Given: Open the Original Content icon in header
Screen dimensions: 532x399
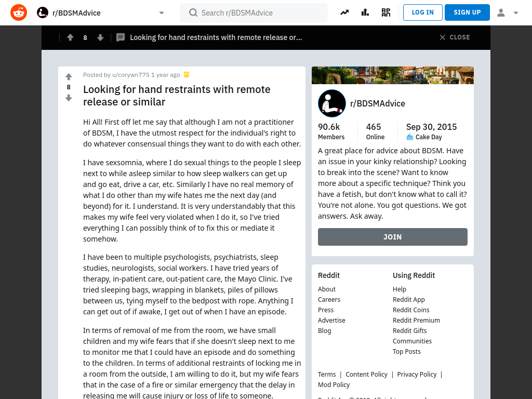Looking at the screenshot, I should click(386, 12).
